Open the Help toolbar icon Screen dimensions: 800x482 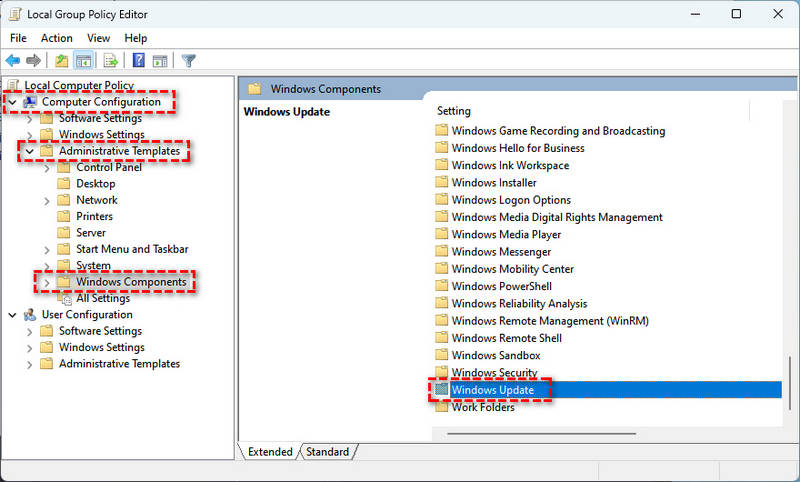pyautogui.click(x=139, y=60)
